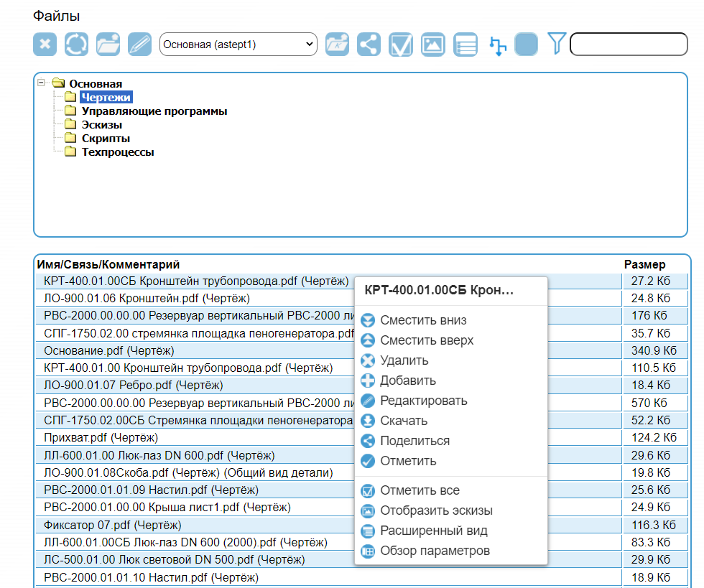Image resolution: width=704 pixels, height=588 pixels.
Task: Choose 'Обзор параметров' in context menu
Action: point(435,551)
